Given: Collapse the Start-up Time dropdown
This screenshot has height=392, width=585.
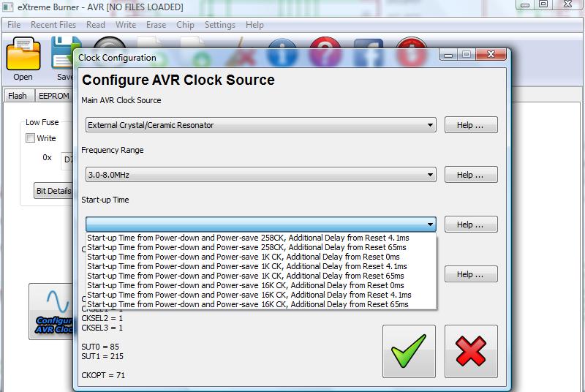Looking at the screenshot, I should click(261, 225).
